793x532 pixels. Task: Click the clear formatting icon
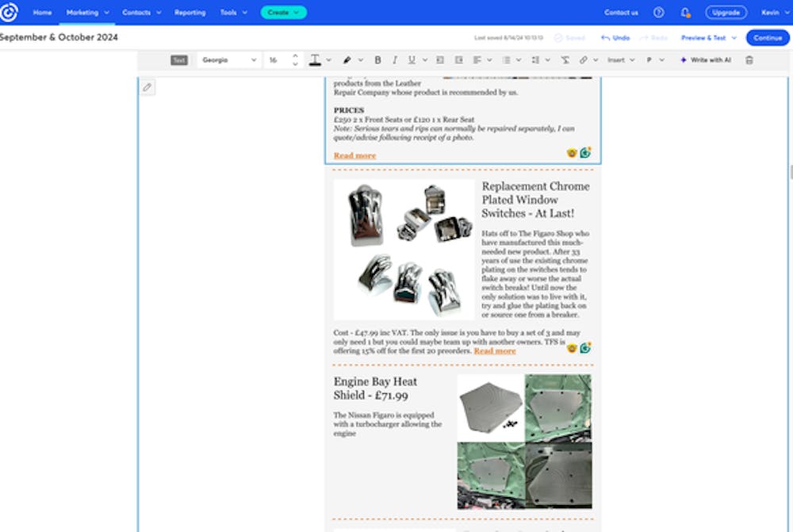(565, 60)
